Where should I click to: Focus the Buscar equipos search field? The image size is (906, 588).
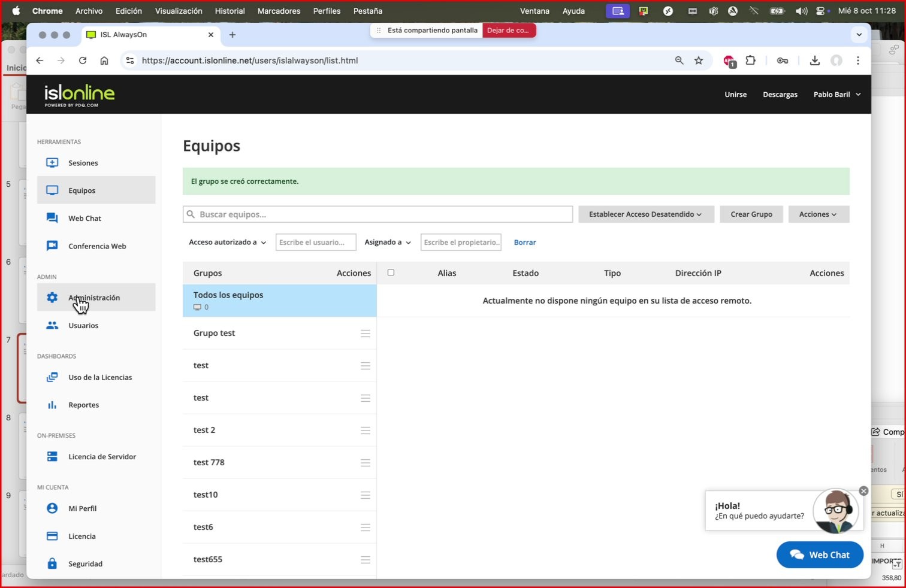pos(383,214)
